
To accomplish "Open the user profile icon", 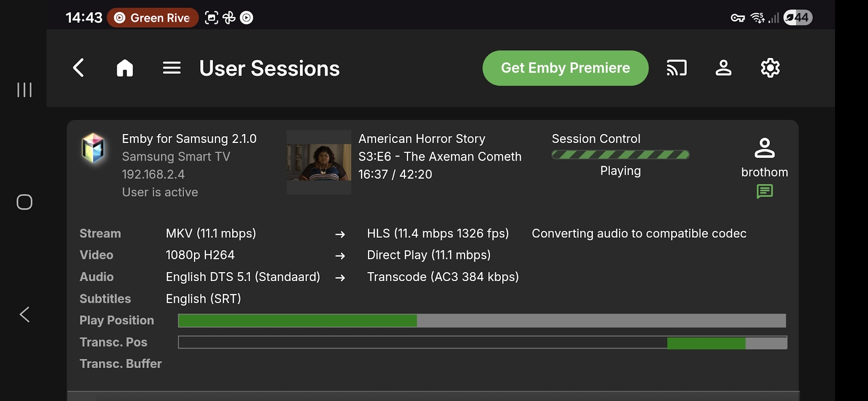I will click(723, 68).
